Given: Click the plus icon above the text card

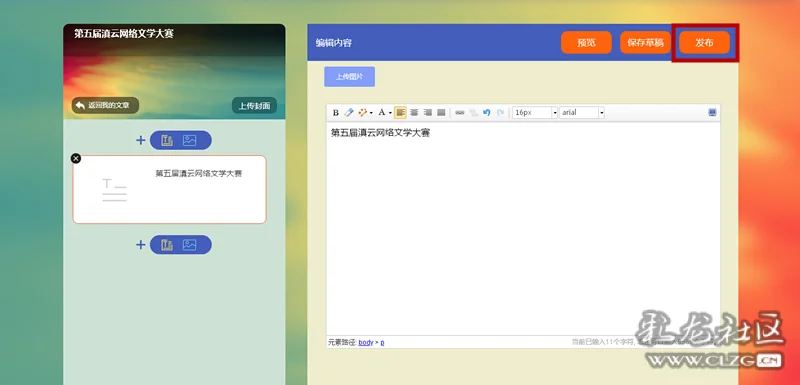Looking at the screenshot, I should point(140,140).
